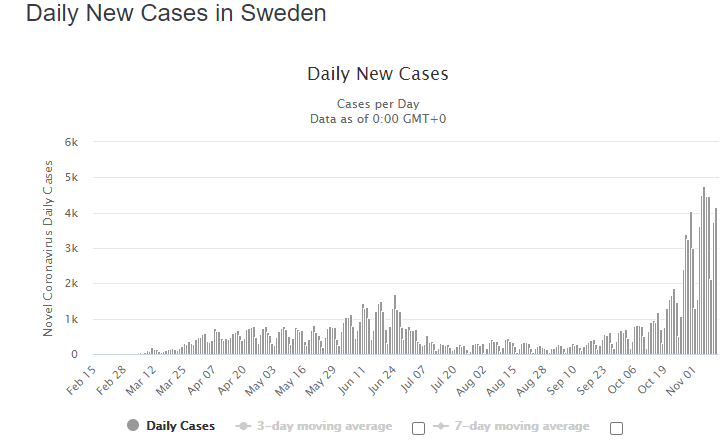Viewport: 728px width, 446px height.
Task: Click the Novel Coronavirus Daily Cases axis title
Action: point(48,248)
